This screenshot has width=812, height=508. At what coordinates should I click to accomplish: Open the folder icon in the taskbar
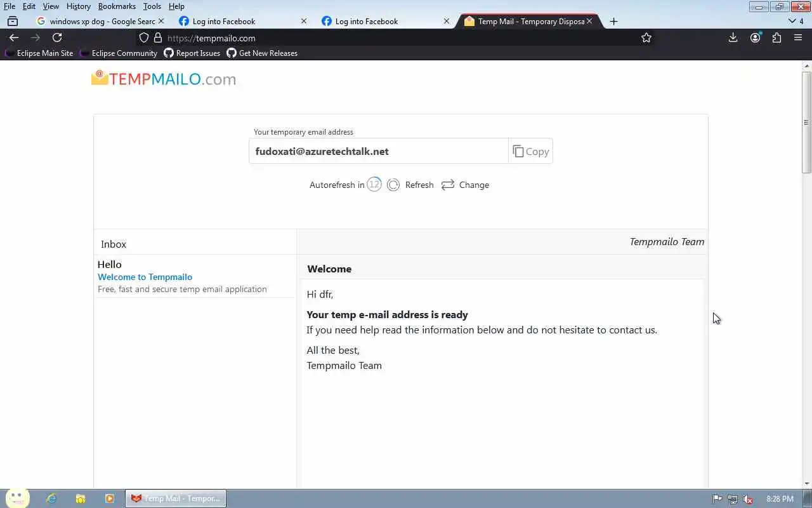tap(81, 498)
